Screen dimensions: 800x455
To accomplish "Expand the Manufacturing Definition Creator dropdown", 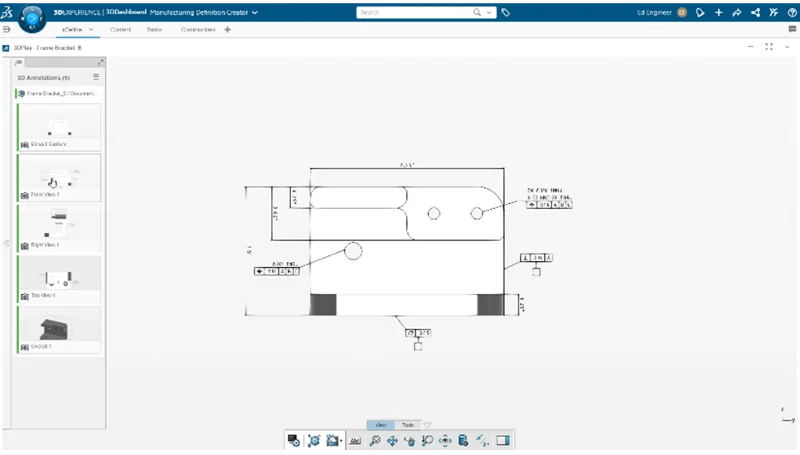I will (254, 13).
